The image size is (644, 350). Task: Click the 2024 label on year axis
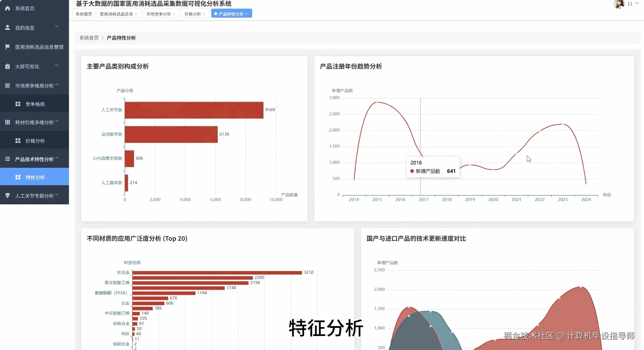pyautogui.click(x=586, y=200)
